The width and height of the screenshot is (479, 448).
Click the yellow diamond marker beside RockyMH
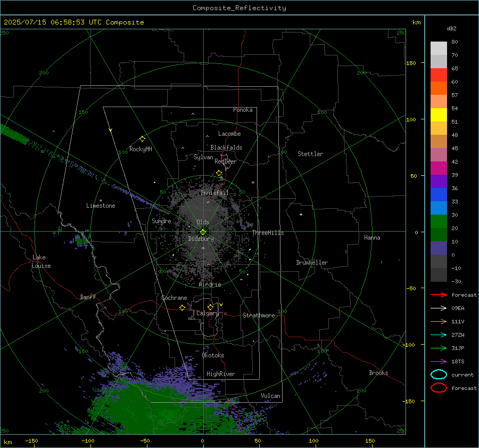(x=142, y=139)
